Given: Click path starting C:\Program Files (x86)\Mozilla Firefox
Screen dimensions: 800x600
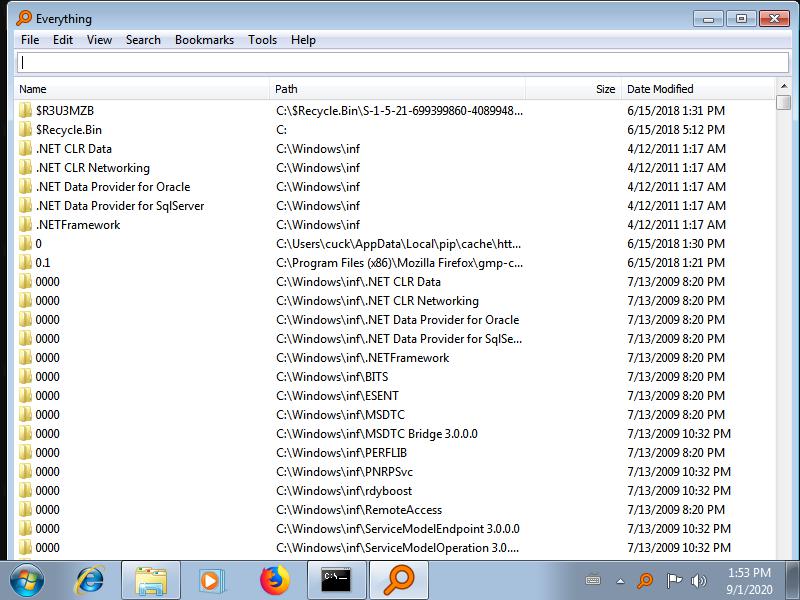Looking at the screenshot, I should coord(399,263).
